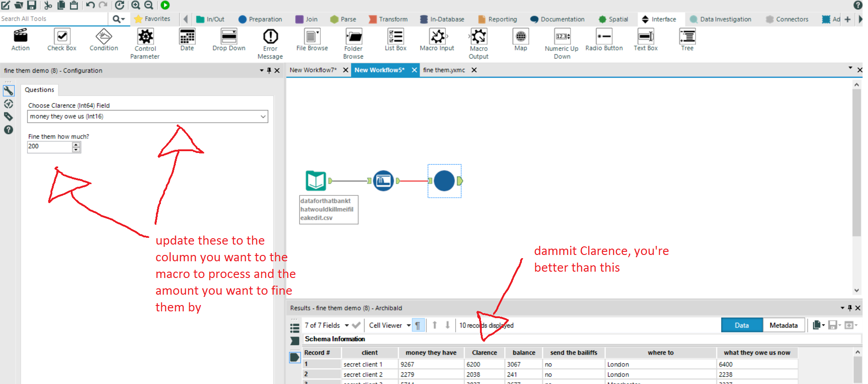Open the Results panel options arrow

point(842,308)
